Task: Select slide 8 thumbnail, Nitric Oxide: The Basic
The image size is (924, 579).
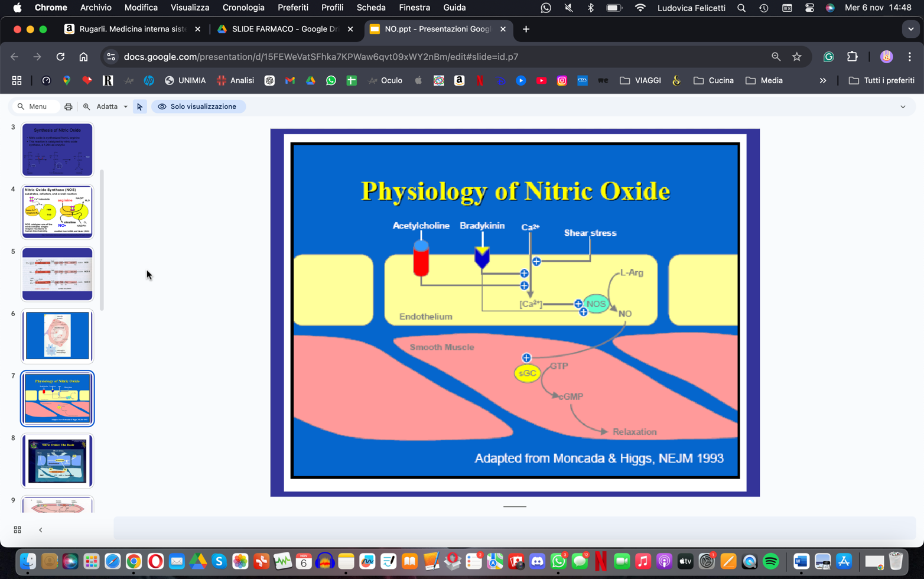Action: pos(57,461)
